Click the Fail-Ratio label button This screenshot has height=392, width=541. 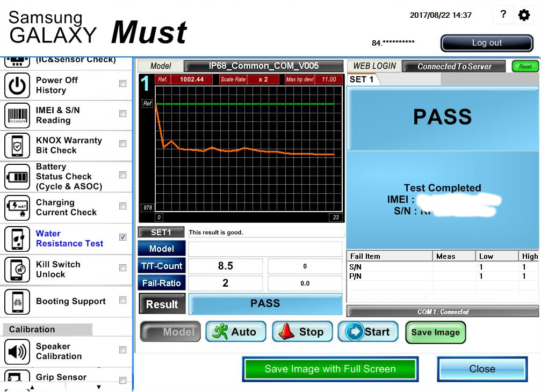[162, 283]
